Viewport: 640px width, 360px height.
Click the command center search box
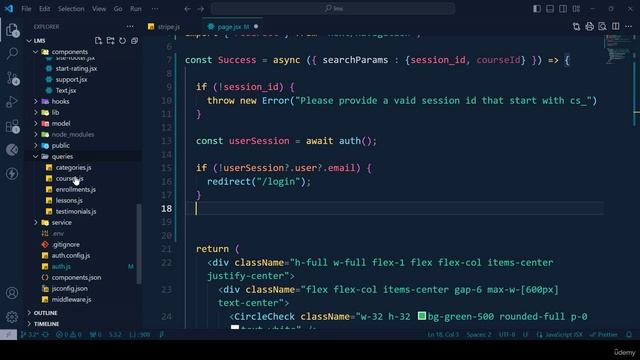[x=333, y=9]
